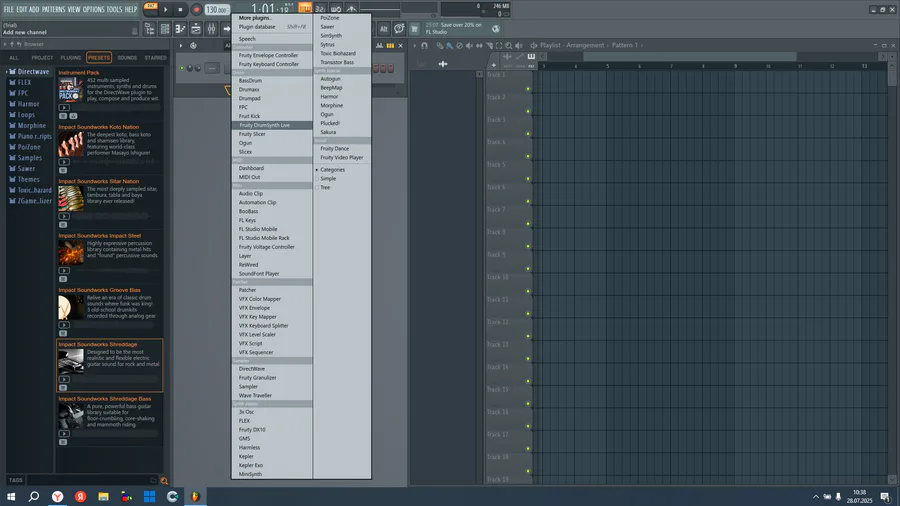Select the Simple view radio option
This screenshot has width=900, height=506.
(x=326, y=178)
